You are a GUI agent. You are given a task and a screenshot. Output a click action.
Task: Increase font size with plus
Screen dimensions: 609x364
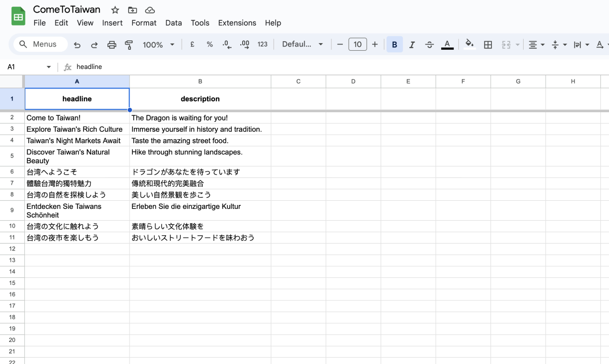coord(375,44)
